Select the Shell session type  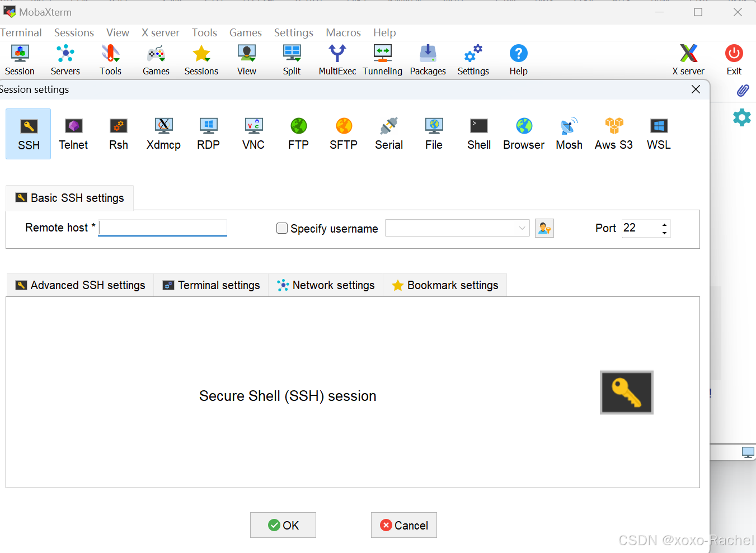pos(479,134)
